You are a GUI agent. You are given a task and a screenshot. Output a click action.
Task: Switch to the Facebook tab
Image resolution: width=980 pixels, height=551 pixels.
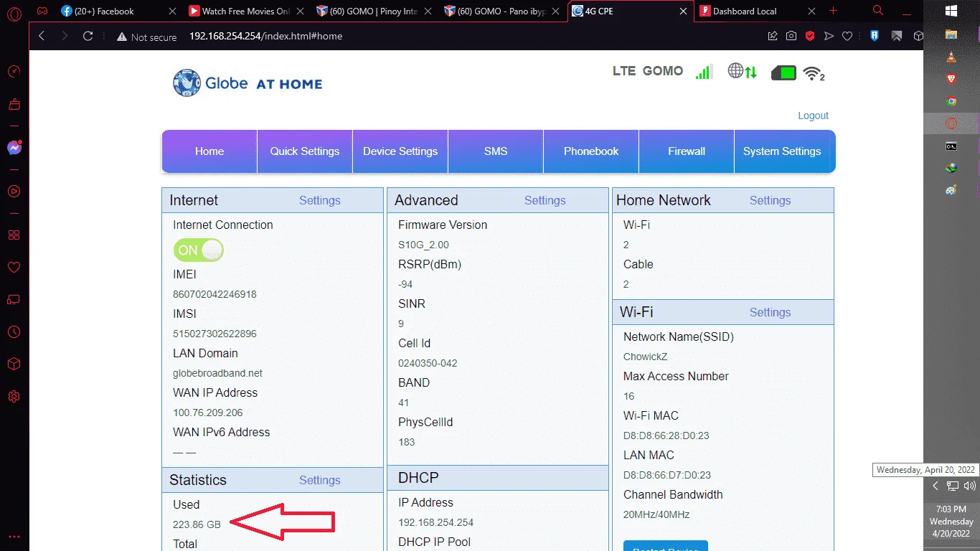click(118, 11)
